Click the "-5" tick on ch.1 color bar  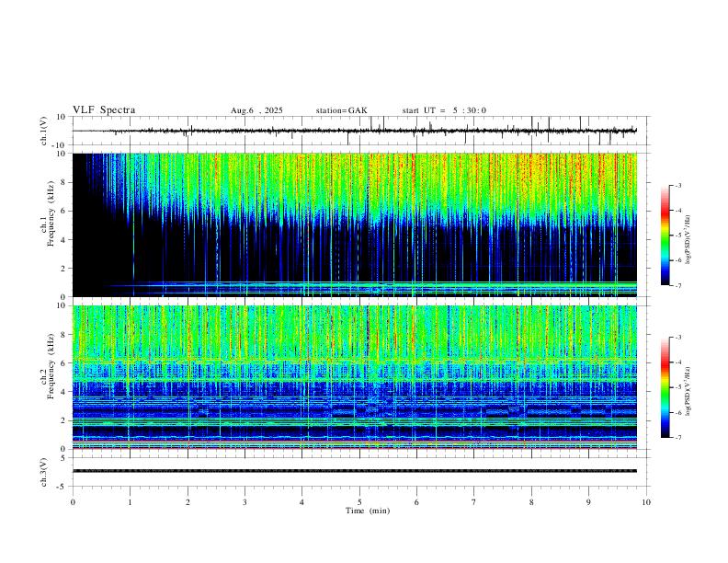678,236
